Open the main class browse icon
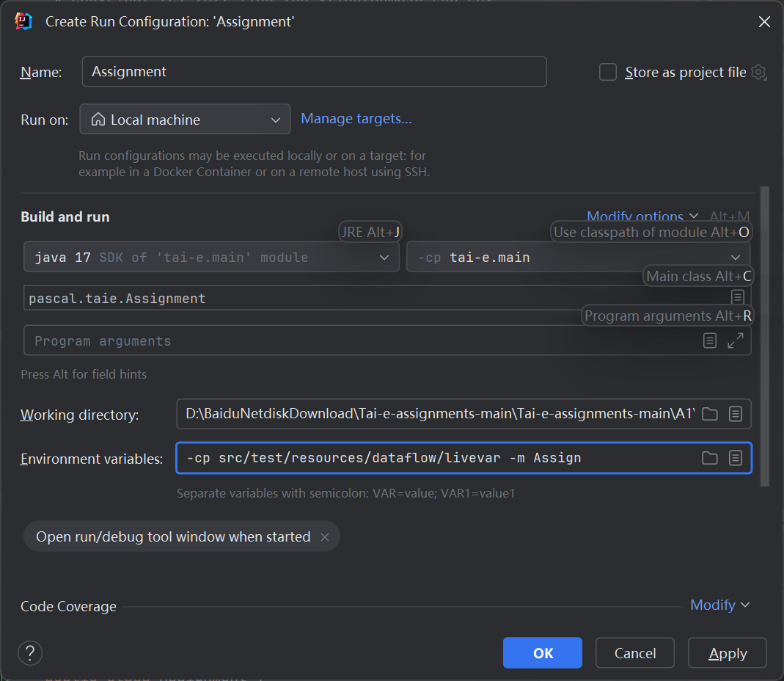Image resolution: width=784 pixels, height=681 pixels. tap(737, 297)
